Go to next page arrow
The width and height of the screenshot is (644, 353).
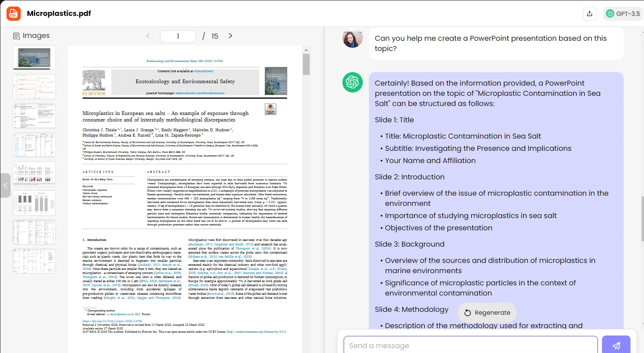231,36
